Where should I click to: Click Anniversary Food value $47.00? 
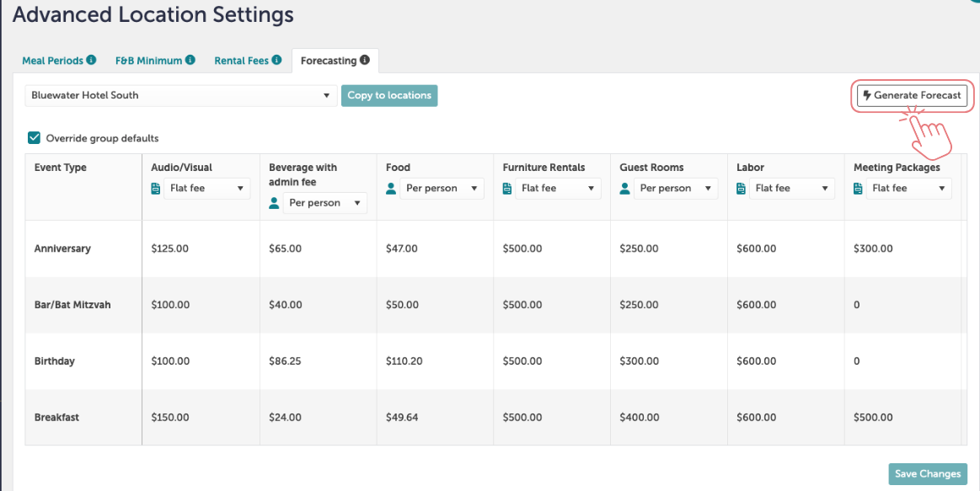pyautogui.click(x=402, y=248)
